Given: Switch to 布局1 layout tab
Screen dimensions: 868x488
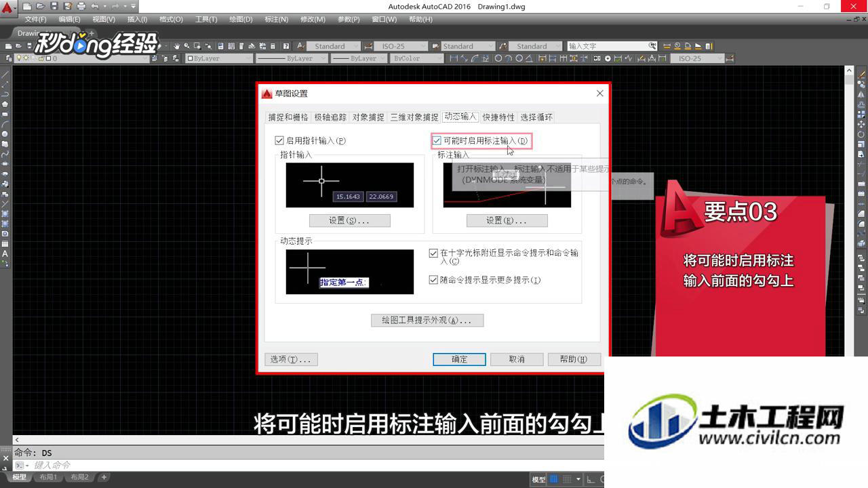Looking at the screenshot, I should (48, 477).
